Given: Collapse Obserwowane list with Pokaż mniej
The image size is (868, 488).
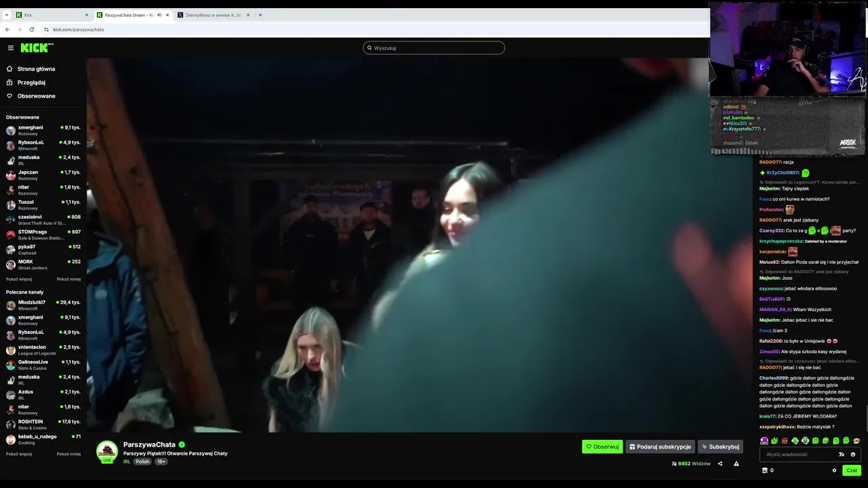Looking at the screenshot, I should coord(68,279).
